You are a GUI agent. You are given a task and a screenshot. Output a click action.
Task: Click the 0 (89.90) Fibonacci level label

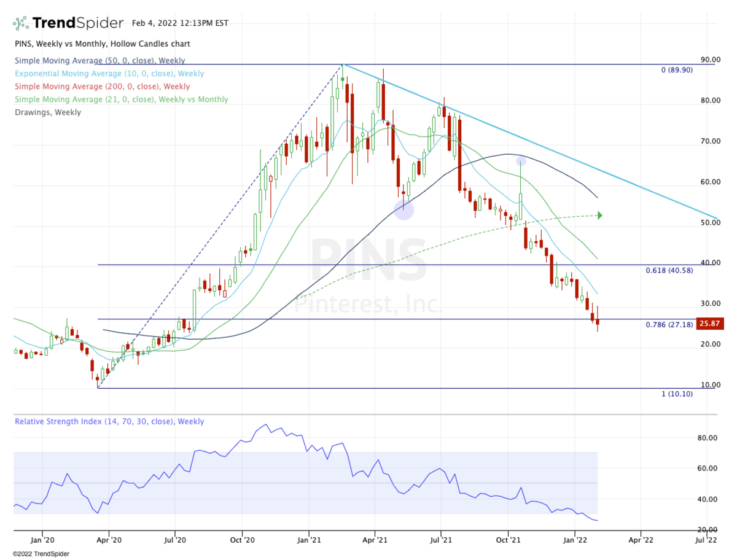click(676, 70)
